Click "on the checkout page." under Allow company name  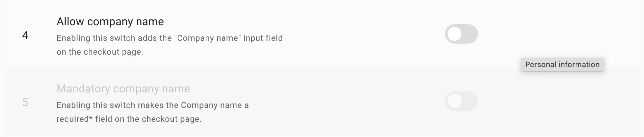coord(100,52)
